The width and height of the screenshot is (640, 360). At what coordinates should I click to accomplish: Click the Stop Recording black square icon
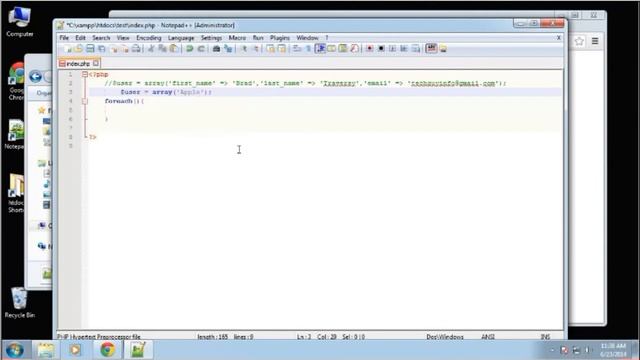pos(380,49)
